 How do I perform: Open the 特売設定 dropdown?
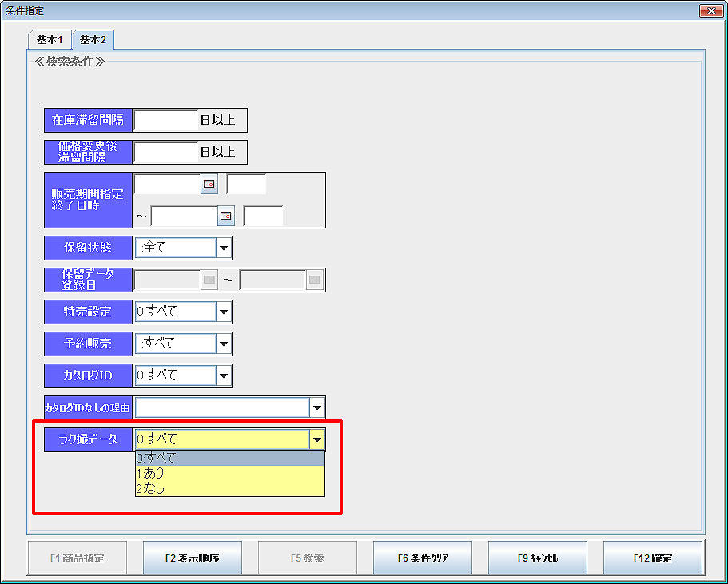(x=224, y=312)
